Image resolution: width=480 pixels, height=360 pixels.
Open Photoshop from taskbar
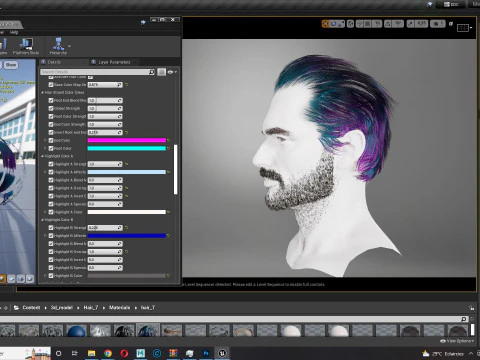click(206, 353)
